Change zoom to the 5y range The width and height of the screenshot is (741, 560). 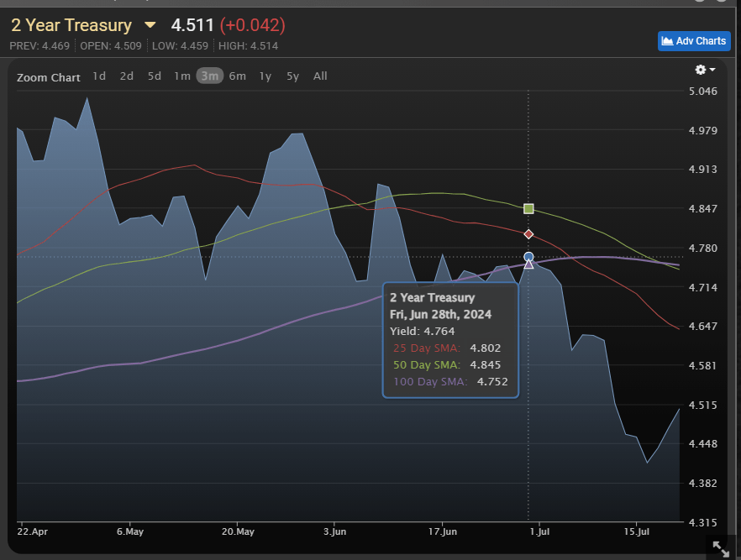(x=292, y=76)
